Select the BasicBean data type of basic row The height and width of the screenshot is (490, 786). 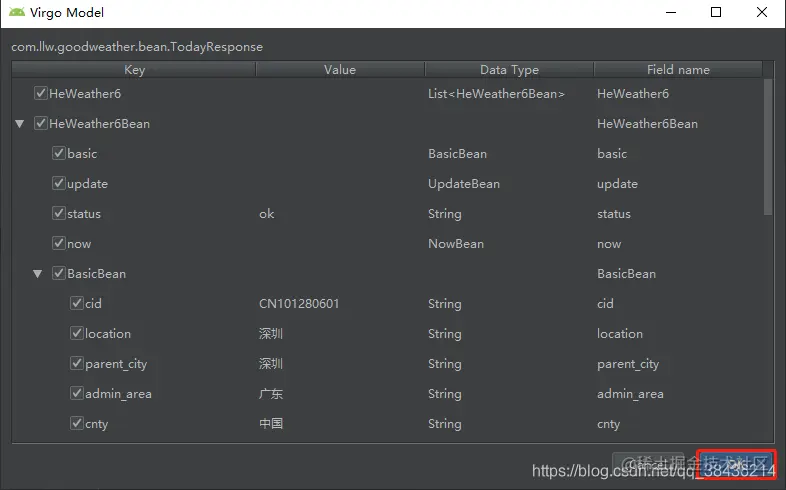[457, 154]
